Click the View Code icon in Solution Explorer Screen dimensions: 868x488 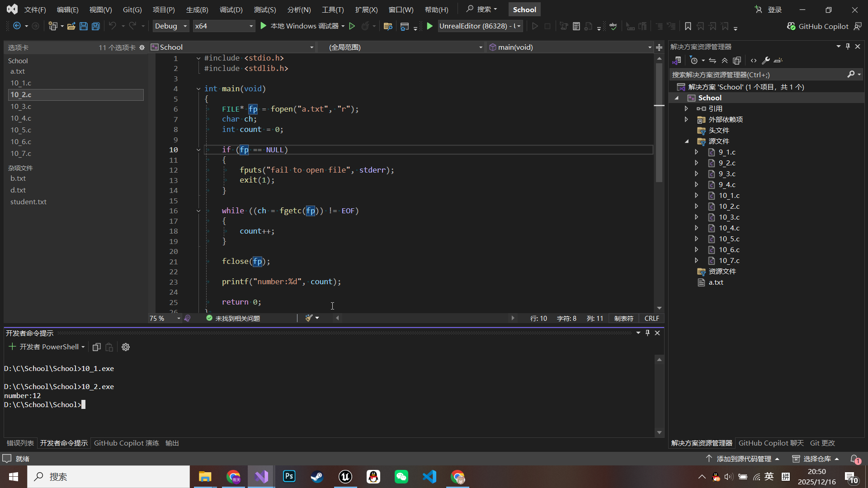coord(754,61)
